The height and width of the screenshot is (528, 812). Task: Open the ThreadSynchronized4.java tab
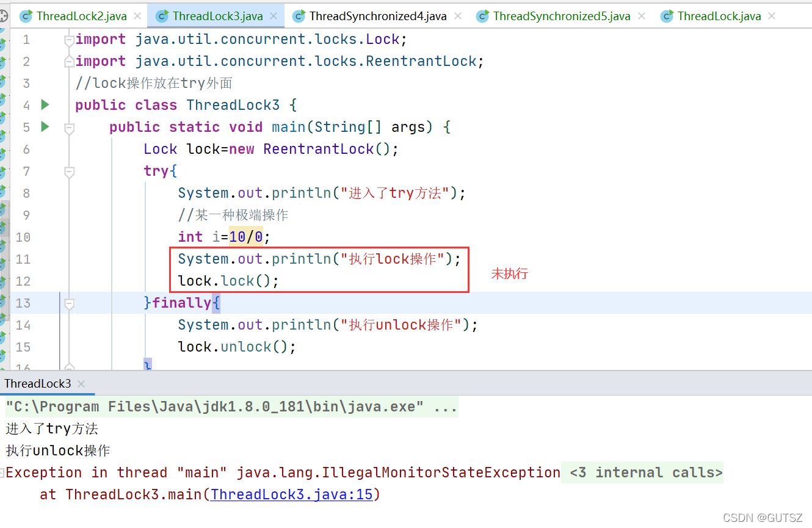[377, 16]
